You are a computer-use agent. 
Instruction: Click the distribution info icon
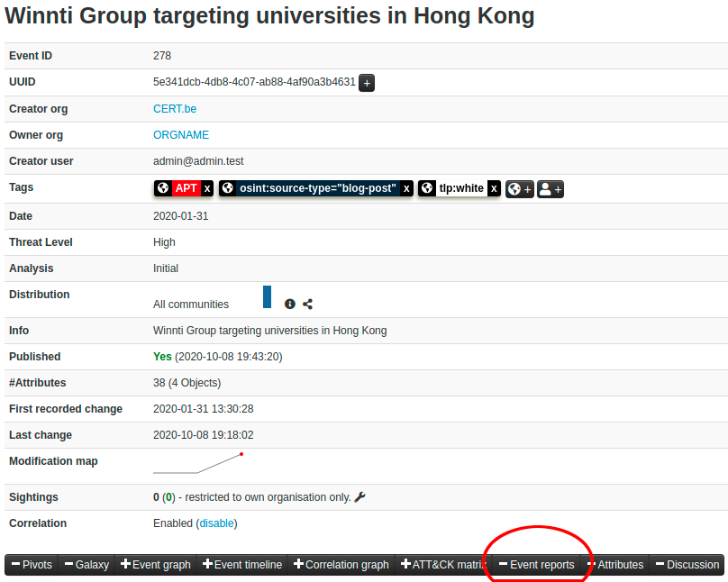290,305
